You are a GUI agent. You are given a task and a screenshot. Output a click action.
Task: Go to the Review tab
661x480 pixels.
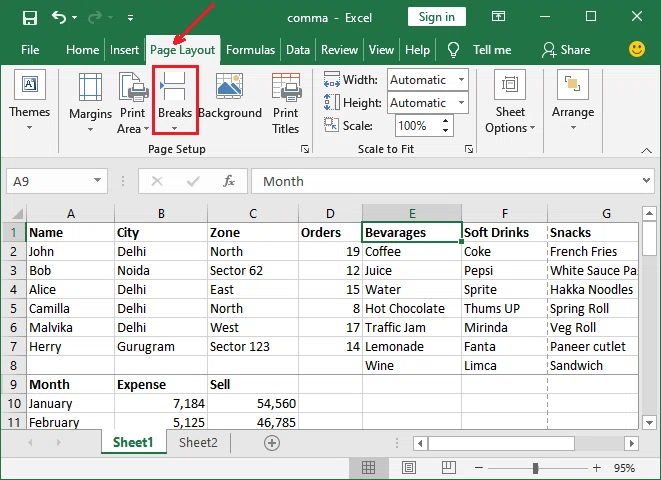[x=339, y=50]
